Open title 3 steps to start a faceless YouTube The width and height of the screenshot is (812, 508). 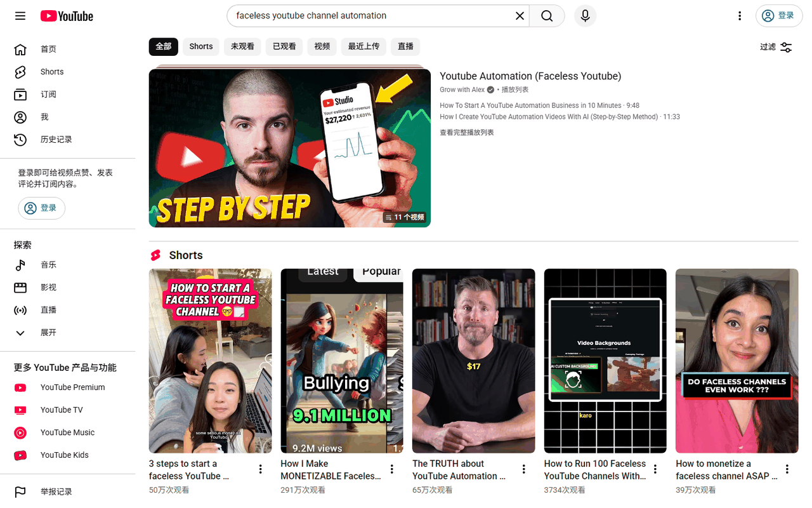pos(189,470)
